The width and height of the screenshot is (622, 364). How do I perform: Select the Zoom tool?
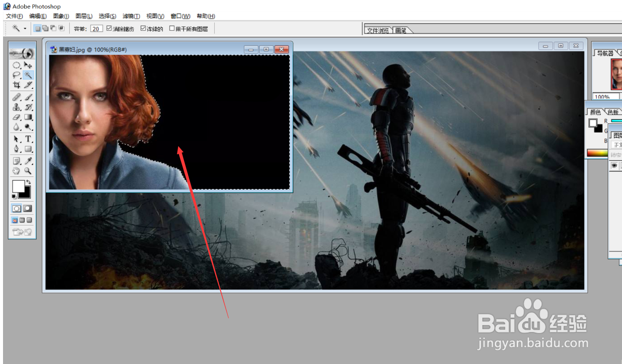28,171
